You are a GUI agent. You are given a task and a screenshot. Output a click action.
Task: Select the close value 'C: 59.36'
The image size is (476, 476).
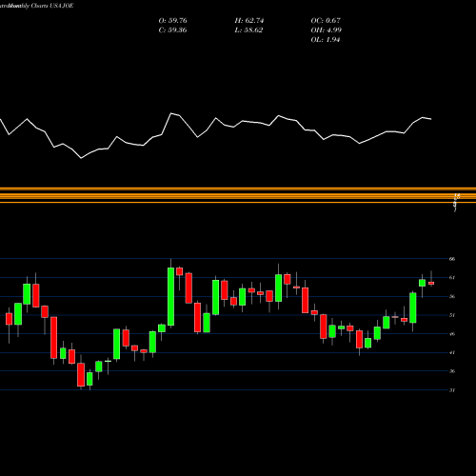tap(172, 30)
